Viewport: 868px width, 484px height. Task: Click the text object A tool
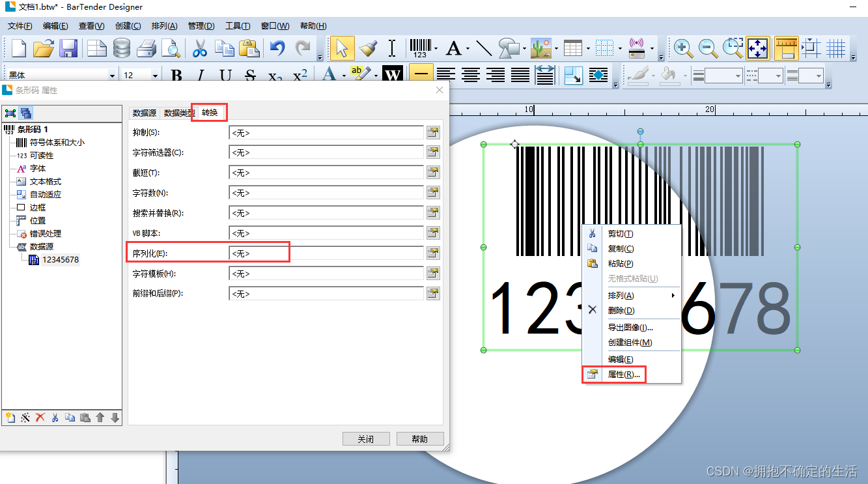[453, 48]
